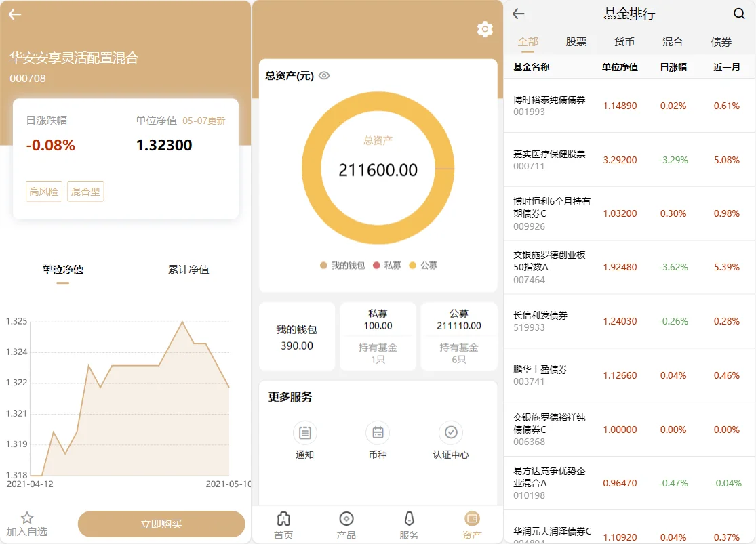Open 币种 currency service icon
The image size is (756, 544).
point(378,433)
